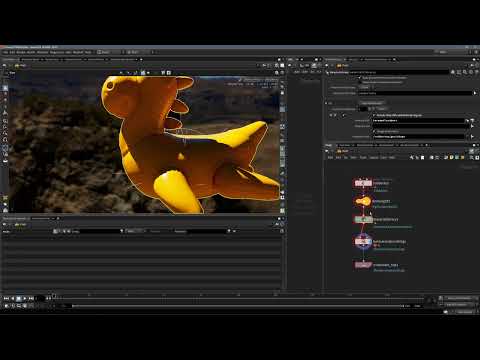
Task: Click the magnifier search icon in parameter header
Action: point(465,72)
